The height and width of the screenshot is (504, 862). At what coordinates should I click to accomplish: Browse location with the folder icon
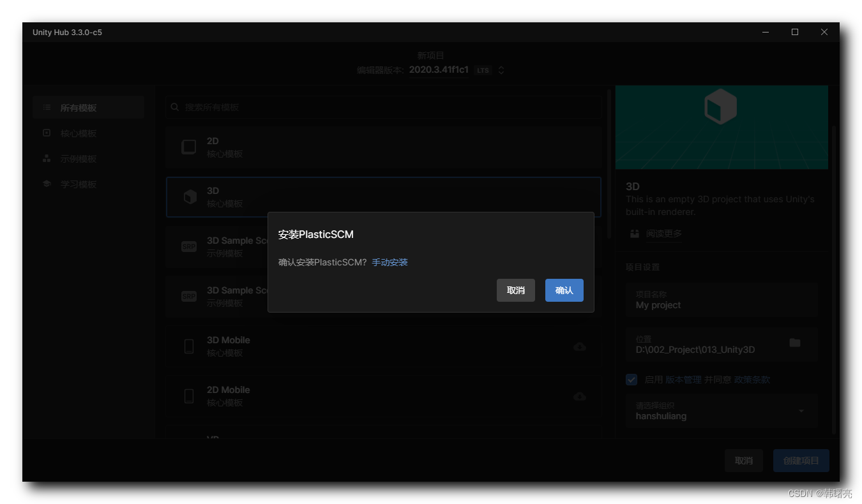[795, 343]
